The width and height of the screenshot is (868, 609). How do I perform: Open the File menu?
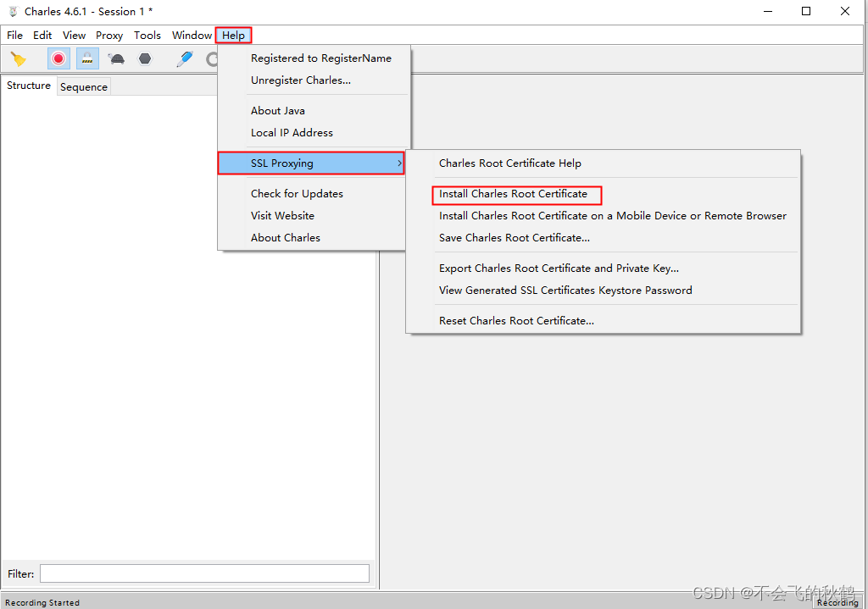coord(15,36)
